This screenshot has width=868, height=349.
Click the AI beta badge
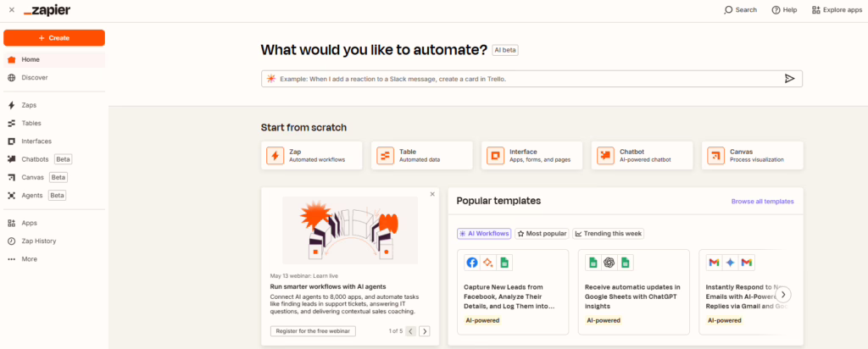click(x=505, y=50)
